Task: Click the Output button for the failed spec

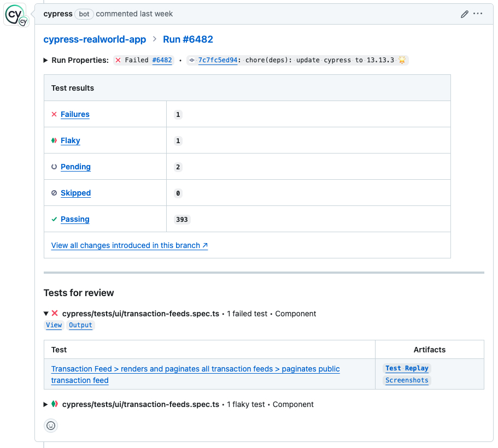Action: tap(80, 325)
